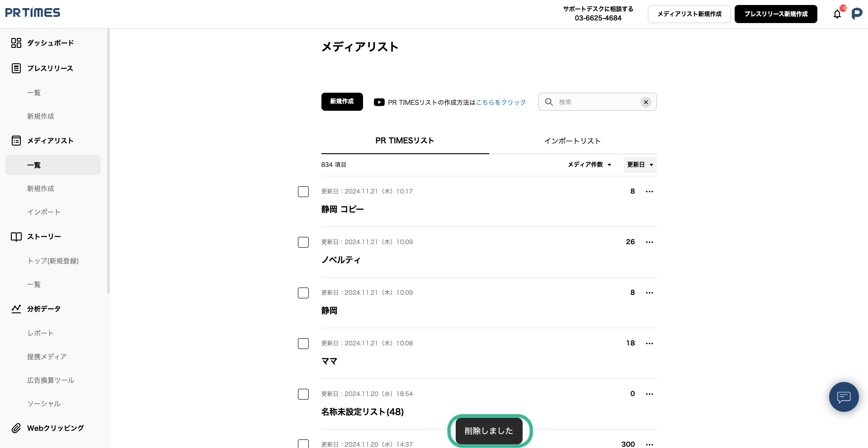Screen dimensions: 868x448
Task: Open ダッシュボード in the sidebar
Action: 50,43
